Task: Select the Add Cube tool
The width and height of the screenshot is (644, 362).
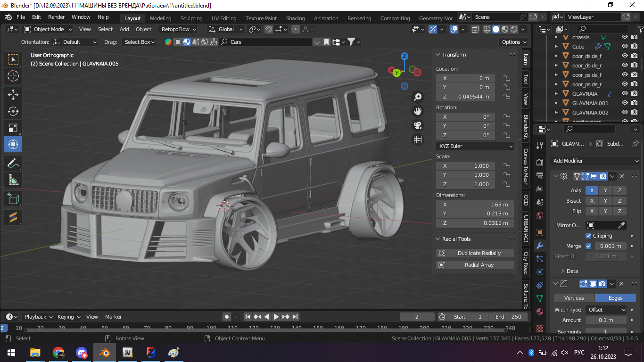Action: pos(13,198)
